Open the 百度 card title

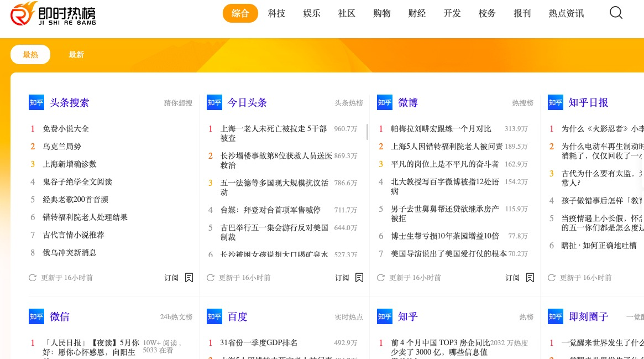pos(237,316)
